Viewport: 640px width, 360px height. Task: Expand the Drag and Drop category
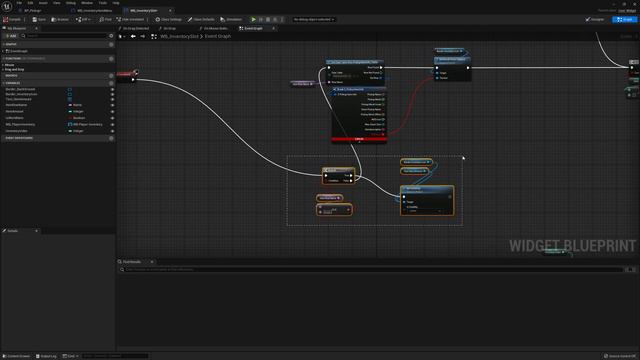(x=3, y=69)
